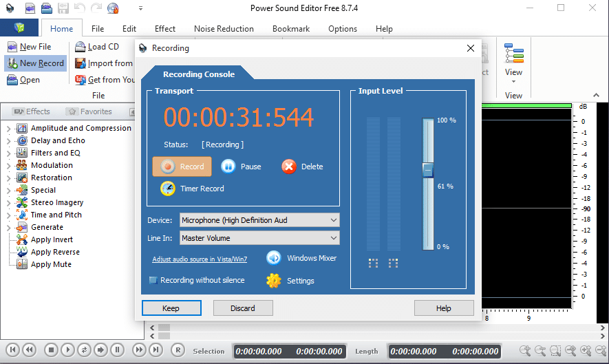Open the Edit ribbon tab
Screen dimensions: 609x364
(x=129, y=29)
